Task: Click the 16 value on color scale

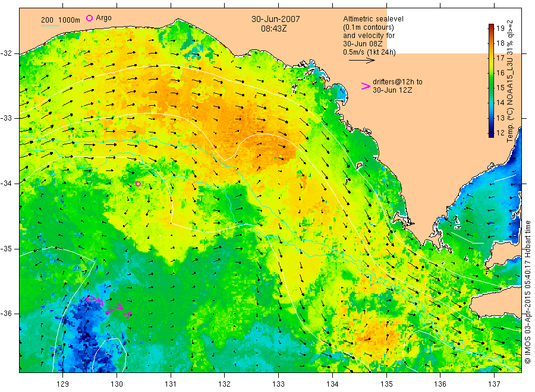Action: tap(500, 73)
